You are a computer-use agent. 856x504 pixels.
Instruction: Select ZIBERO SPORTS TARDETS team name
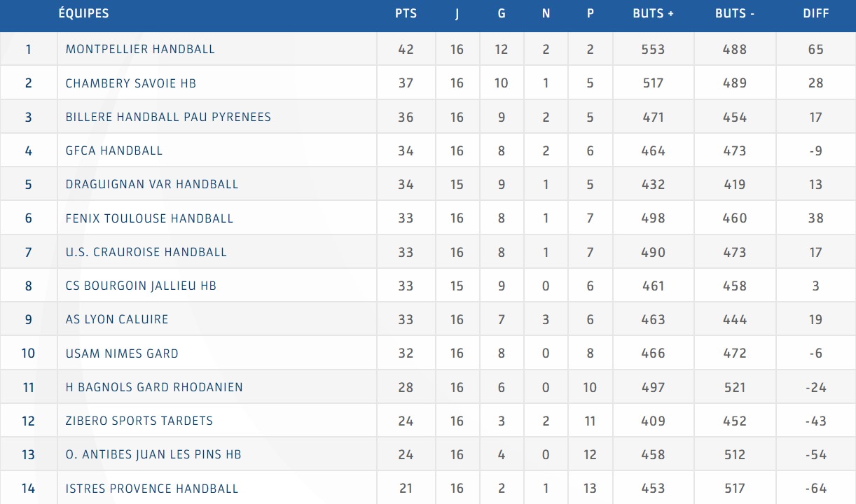point(139,421)
